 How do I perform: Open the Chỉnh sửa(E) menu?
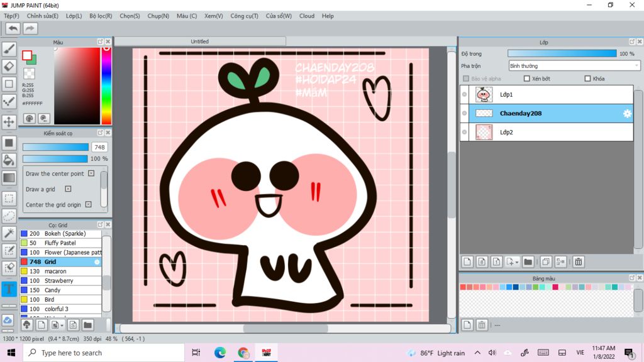pyautogui.click(x=43, y=16)
